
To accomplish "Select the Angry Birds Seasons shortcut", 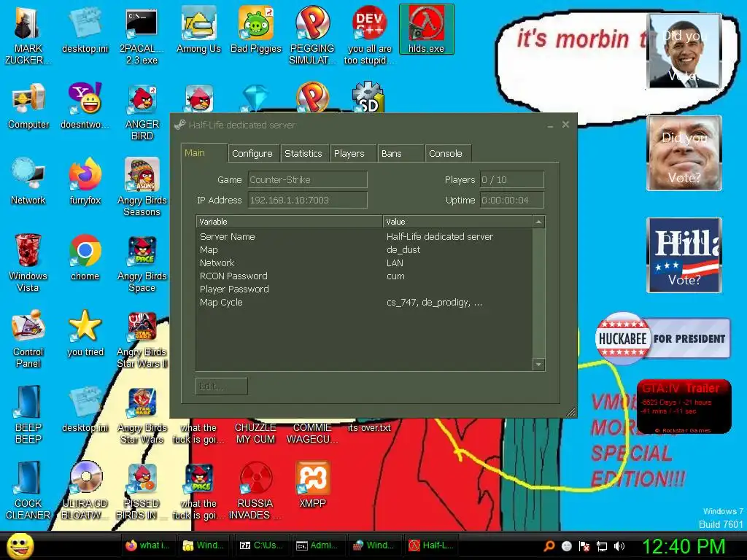I will [x=142, y=187].
